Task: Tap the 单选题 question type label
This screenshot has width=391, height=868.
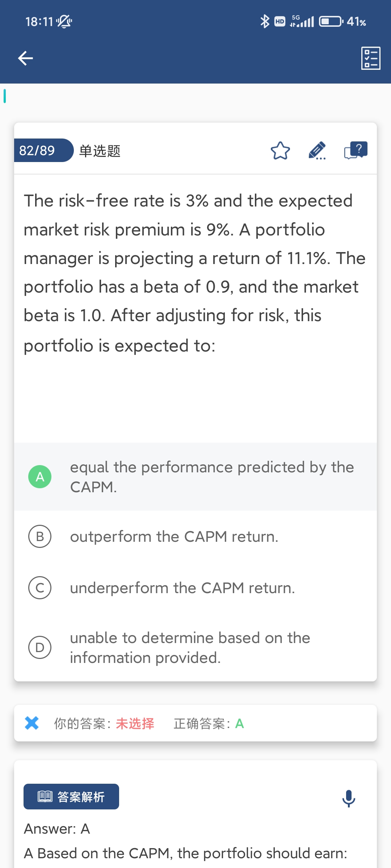Action: click(100, 151)
